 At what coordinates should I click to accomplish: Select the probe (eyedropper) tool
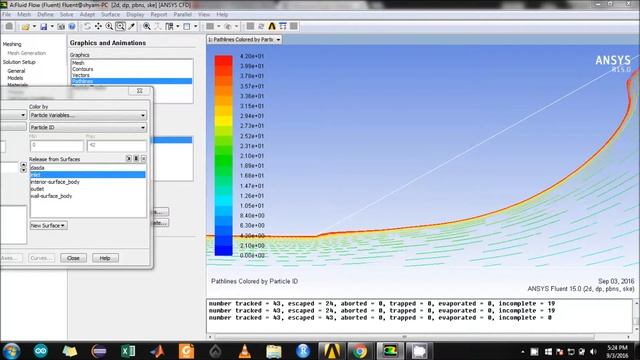131,27
